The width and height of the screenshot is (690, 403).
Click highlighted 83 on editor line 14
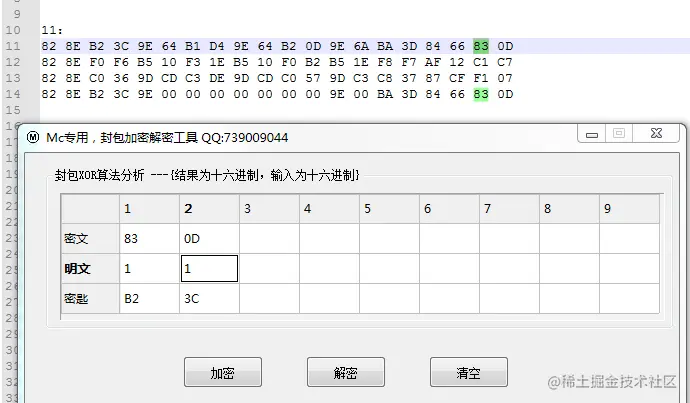[x=481, y=94]
